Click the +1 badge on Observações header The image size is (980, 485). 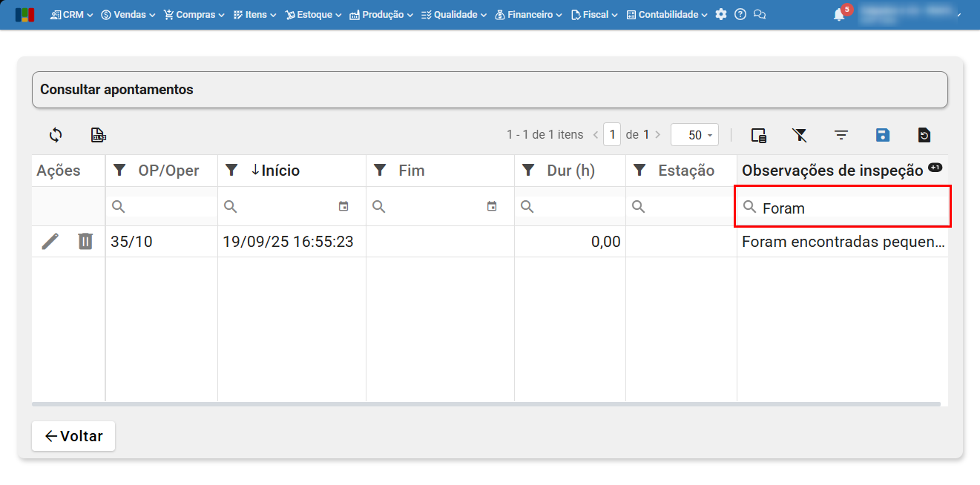(935, 168)
